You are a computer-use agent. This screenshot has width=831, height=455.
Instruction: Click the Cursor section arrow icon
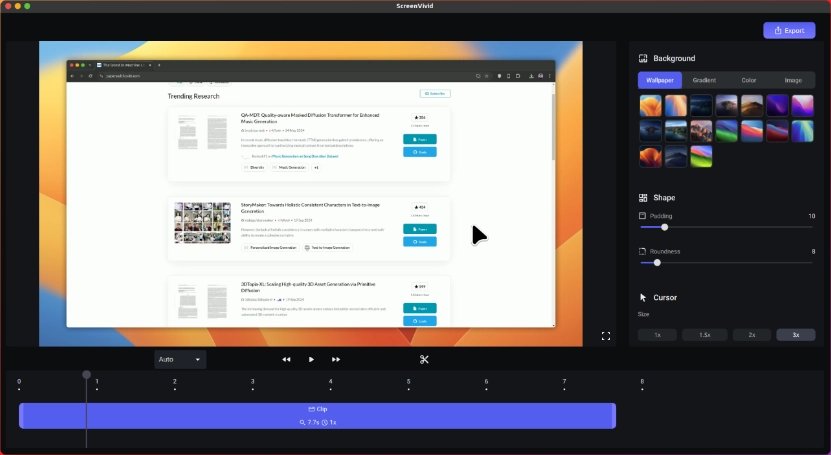[x=643, y=298]
